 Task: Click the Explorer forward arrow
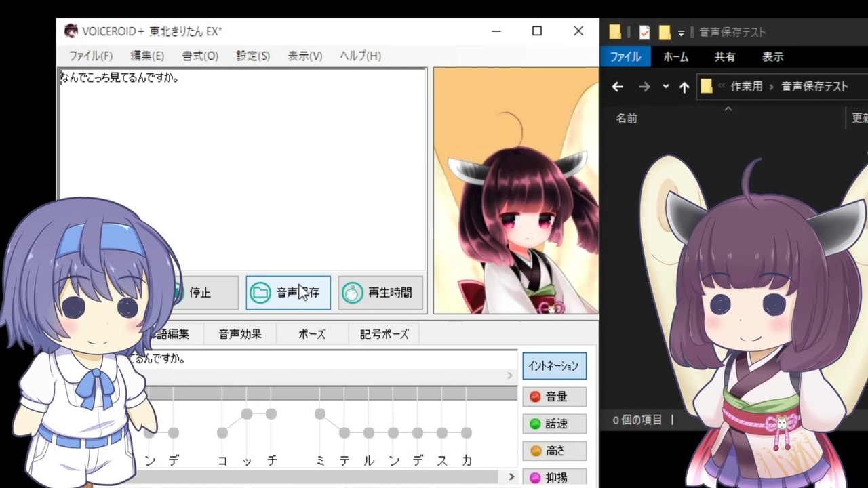coord(644,87)
